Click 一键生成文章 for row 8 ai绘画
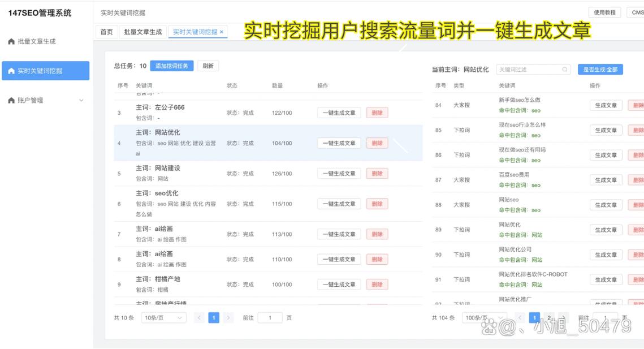This screenshot has width=644, height=349. pos(339,260)
